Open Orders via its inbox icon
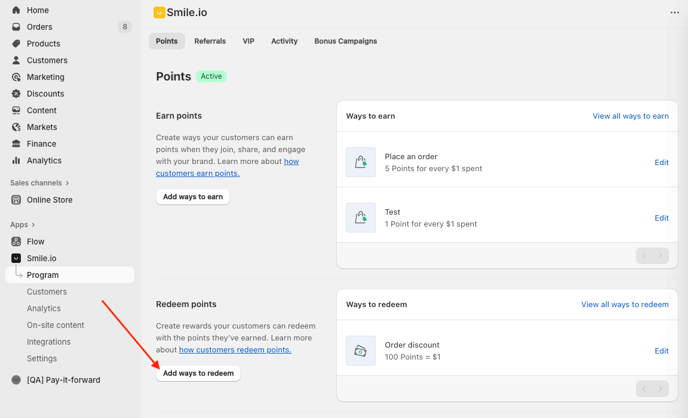This screenshot has height=418, width=688. (16, 27)
